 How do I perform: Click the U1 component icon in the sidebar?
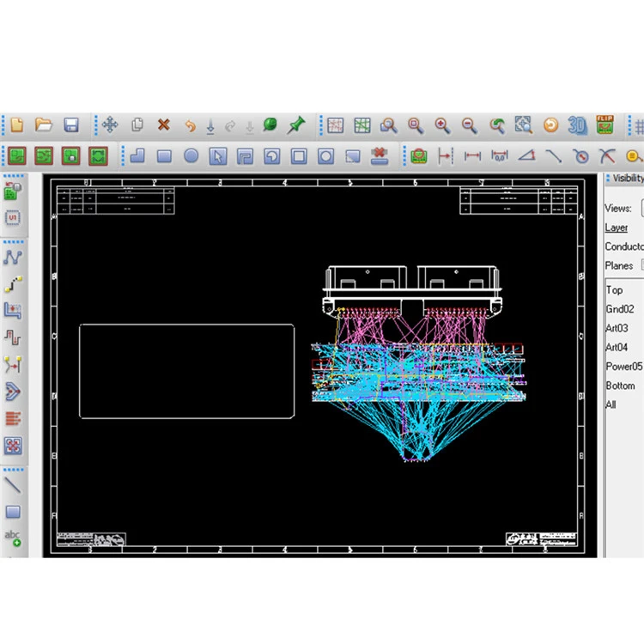(x=13, y=217)
